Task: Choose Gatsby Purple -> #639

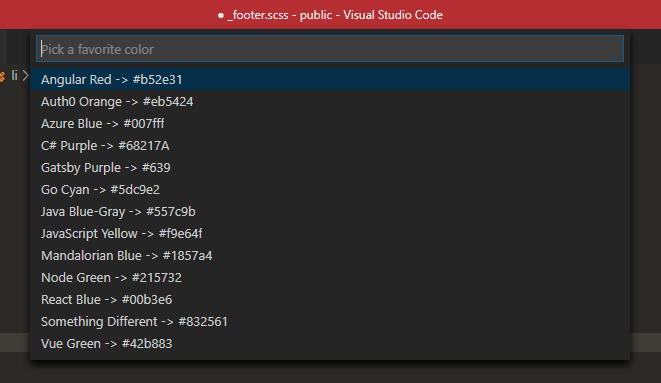Action: coord(330,167)
